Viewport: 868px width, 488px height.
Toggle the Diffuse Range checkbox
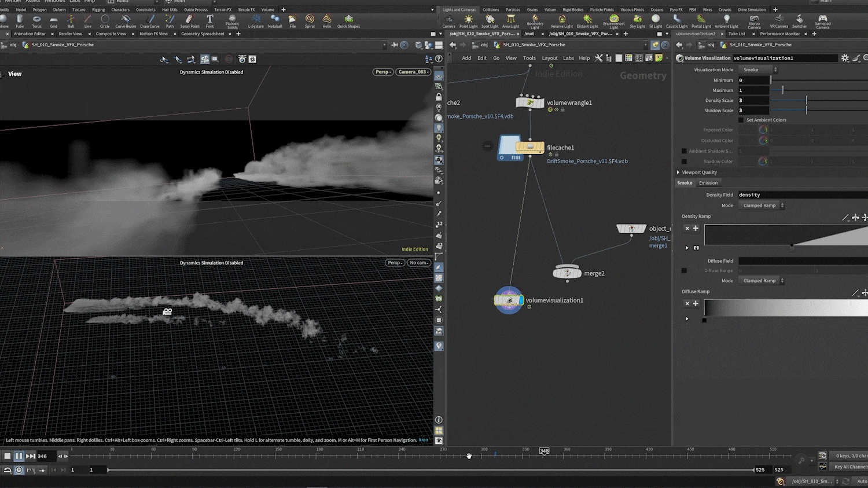point(684,270)
